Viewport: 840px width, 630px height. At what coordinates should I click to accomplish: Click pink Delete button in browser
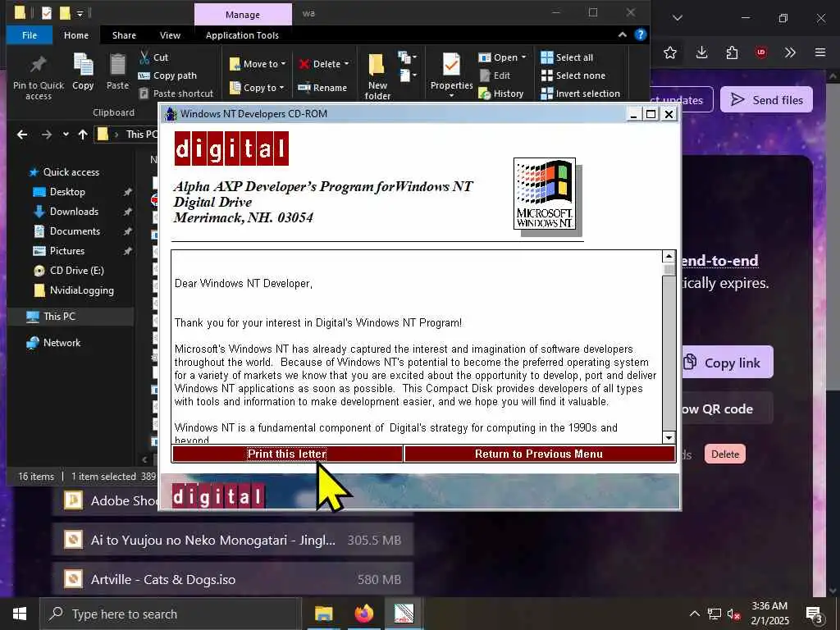(725, 454)
